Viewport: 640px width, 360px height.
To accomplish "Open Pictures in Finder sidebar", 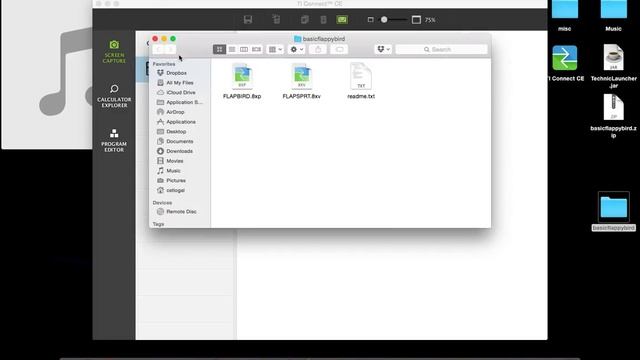I will [176, 180].
